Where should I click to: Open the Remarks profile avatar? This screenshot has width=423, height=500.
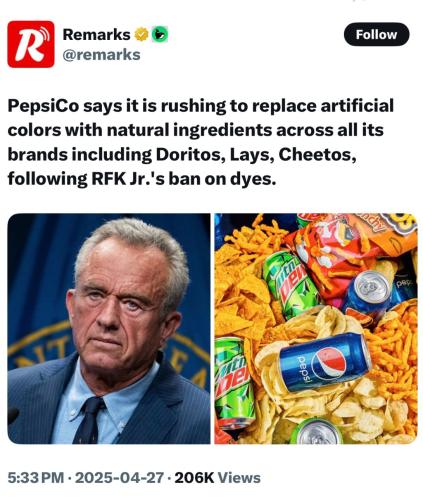click(x=31, y=44)
